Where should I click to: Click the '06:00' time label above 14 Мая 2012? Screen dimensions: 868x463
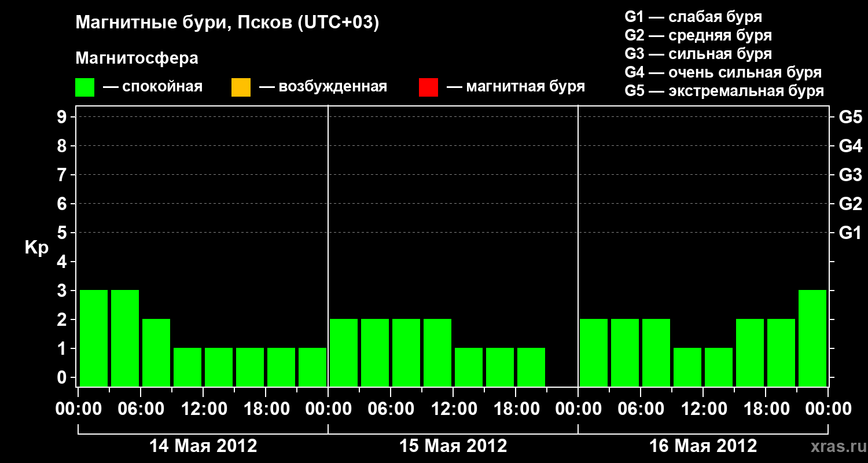pos(141,409)
